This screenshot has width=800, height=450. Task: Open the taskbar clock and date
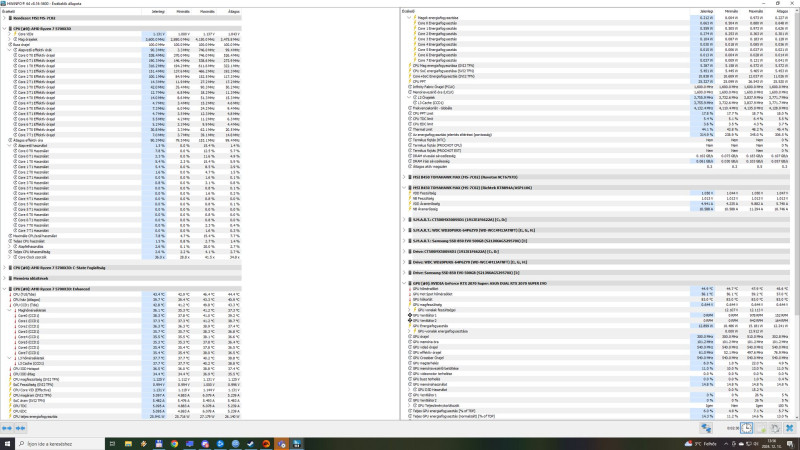pos(772,444)
